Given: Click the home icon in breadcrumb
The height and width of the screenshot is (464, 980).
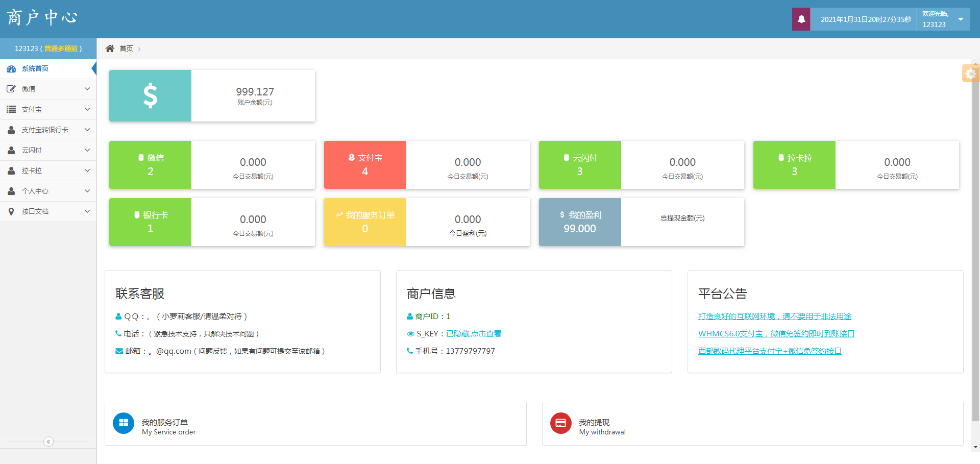Looking at the screenshot, I should pos(110,48).
